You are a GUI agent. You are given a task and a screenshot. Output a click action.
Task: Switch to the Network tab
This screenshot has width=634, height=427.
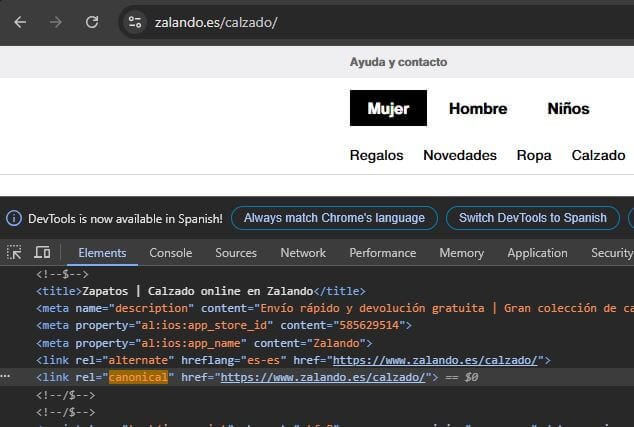pyautogui.click(x=303, y=253)
